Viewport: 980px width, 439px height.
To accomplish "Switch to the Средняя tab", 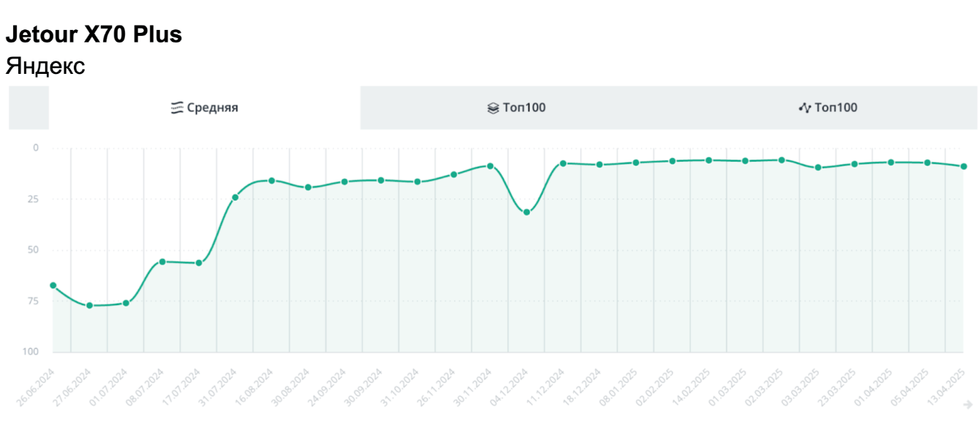I will coord(204,108).
